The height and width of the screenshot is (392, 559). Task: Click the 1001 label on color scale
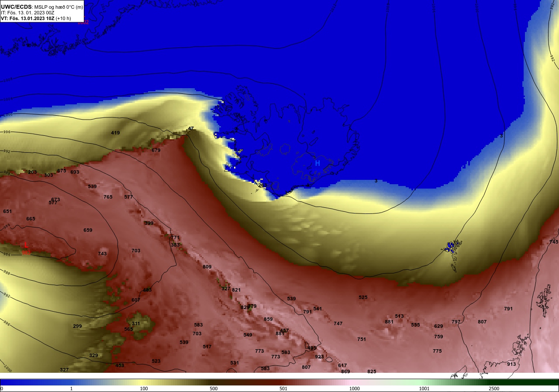(424, 389)
